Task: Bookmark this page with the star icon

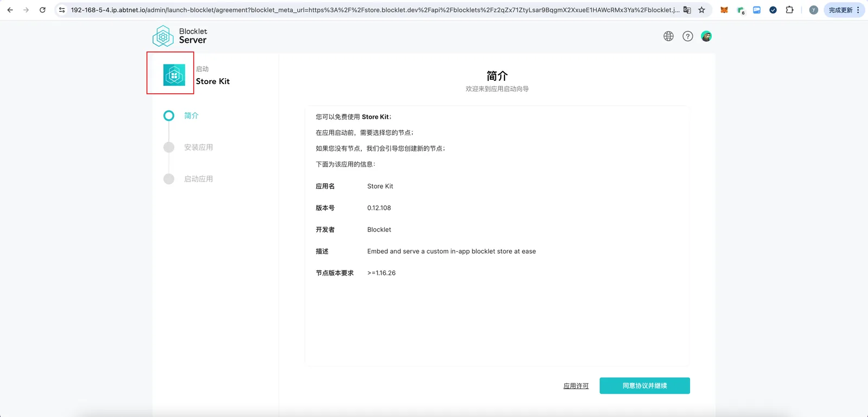Action: click(701, 10)
